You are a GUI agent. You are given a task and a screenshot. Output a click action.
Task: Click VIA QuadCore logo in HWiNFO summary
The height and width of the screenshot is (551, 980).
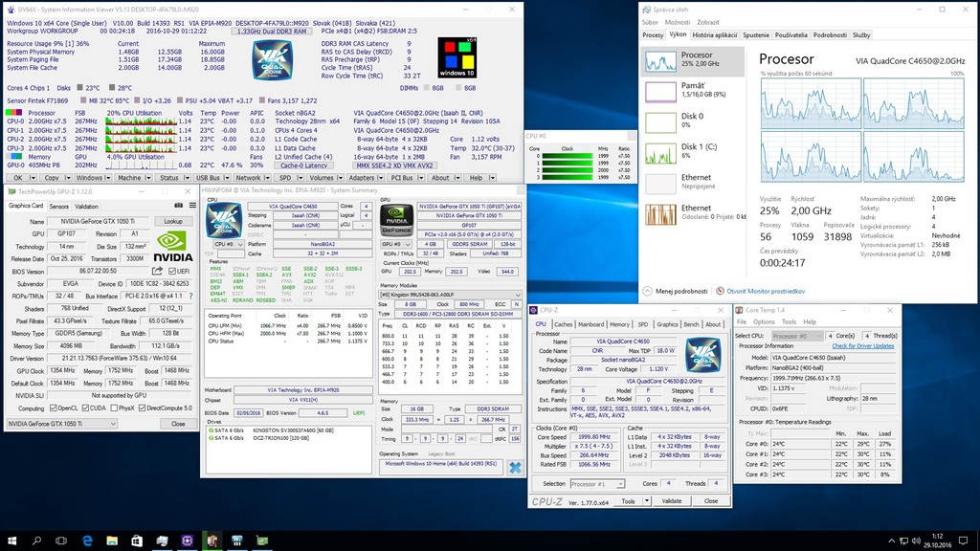(224, 221)
